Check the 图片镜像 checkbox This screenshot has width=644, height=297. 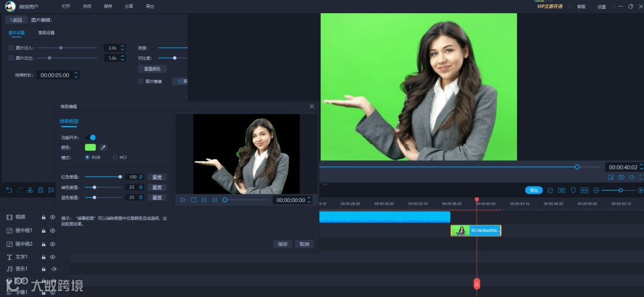141,81
